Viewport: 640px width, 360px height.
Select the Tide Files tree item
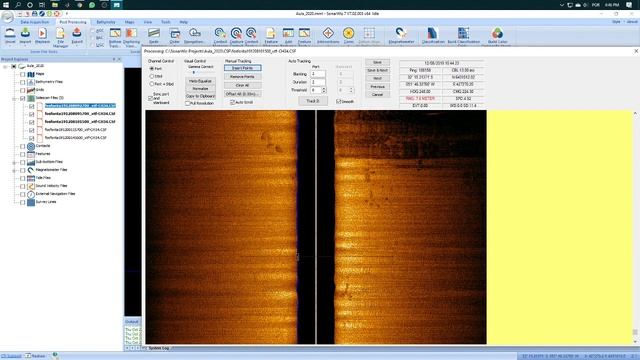coord(43,178)
